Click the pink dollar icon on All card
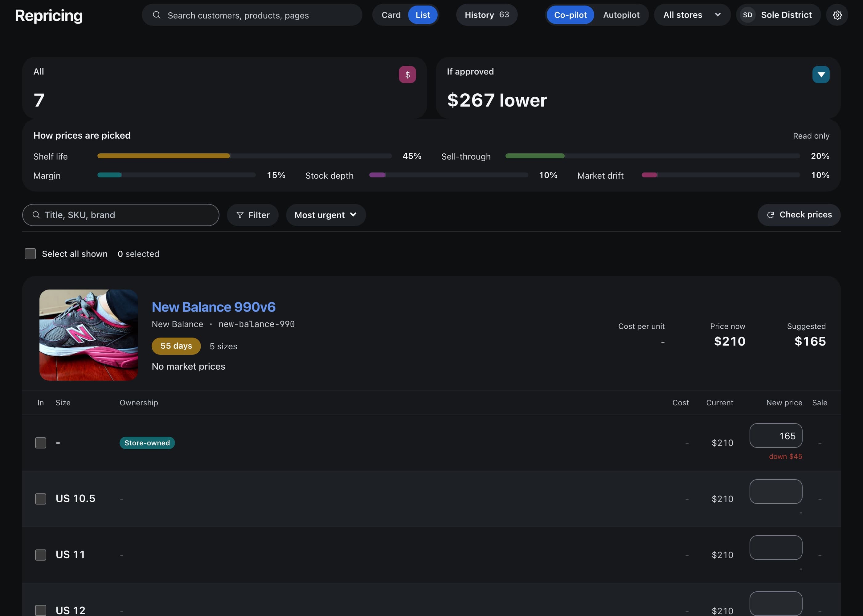Screen dimensions: 863x616 407,74
